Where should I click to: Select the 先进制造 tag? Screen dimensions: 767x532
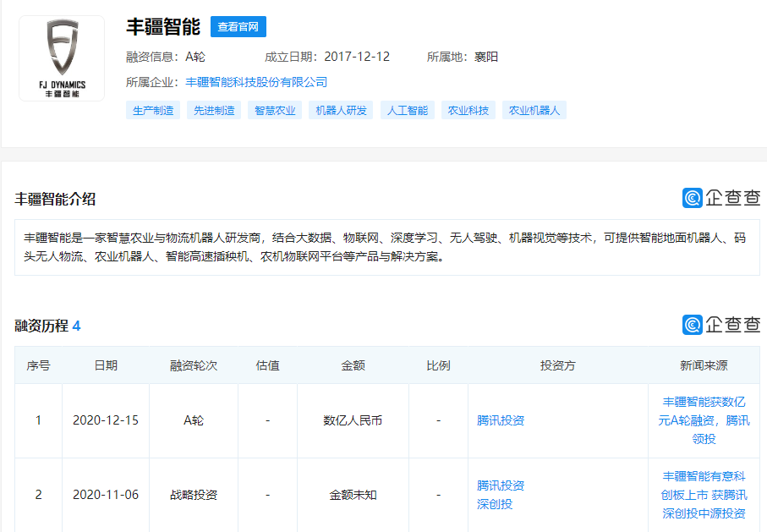coord(214,110)
